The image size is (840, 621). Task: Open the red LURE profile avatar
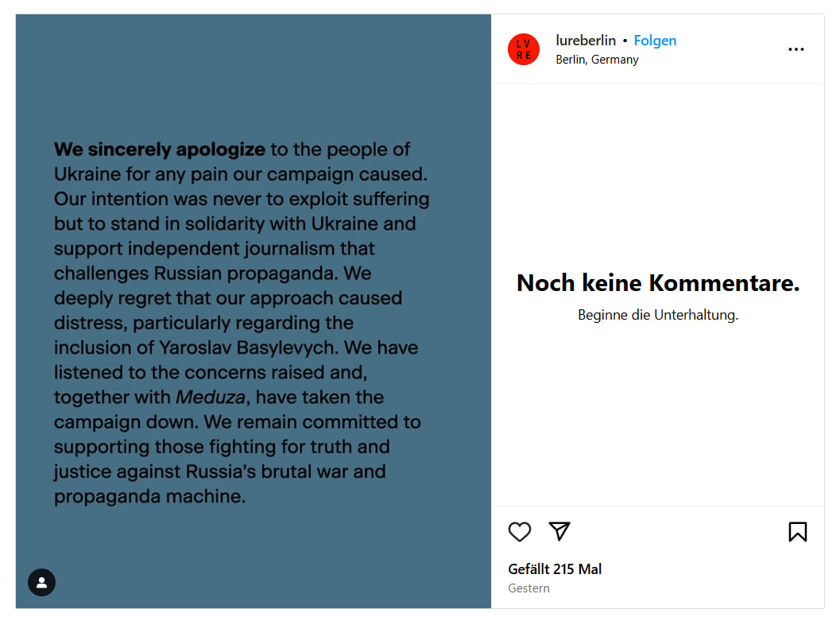(x=524, y=49)
